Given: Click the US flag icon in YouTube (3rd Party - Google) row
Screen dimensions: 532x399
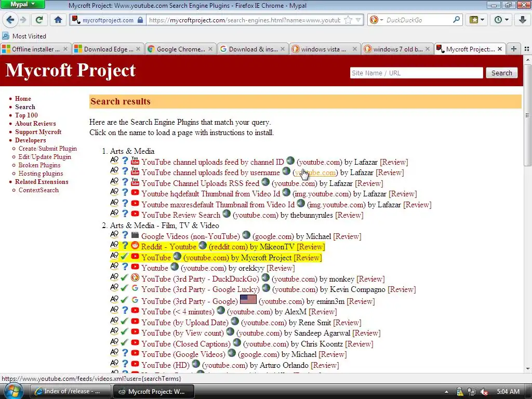Looking at the screenshot, I should pos(248,299).
